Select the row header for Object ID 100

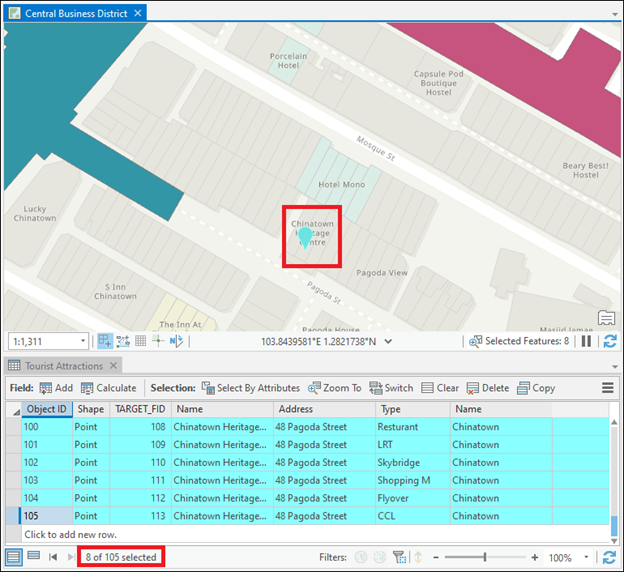(14, 427)
